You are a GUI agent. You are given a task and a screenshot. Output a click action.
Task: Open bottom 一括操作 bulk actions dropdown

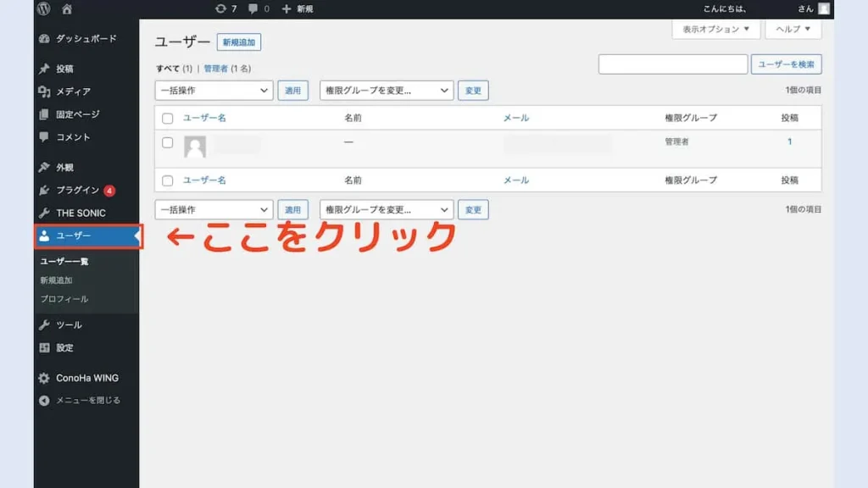tap(214, 210)
